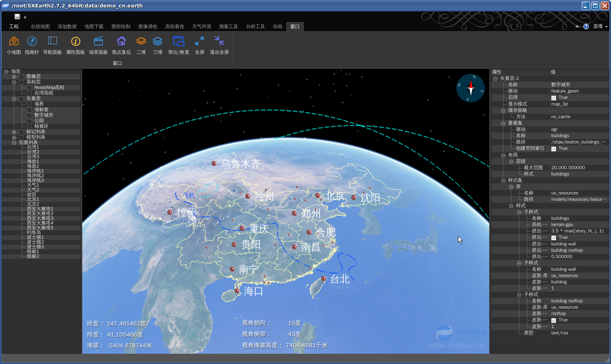Select the 植被区 layer row
This screenshot has width=611, height=364.
(x=41, y=126)
